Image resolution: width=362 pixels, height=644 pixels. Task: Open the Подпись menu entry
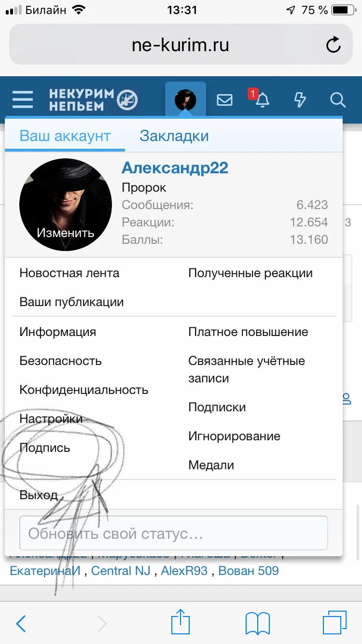44,448
